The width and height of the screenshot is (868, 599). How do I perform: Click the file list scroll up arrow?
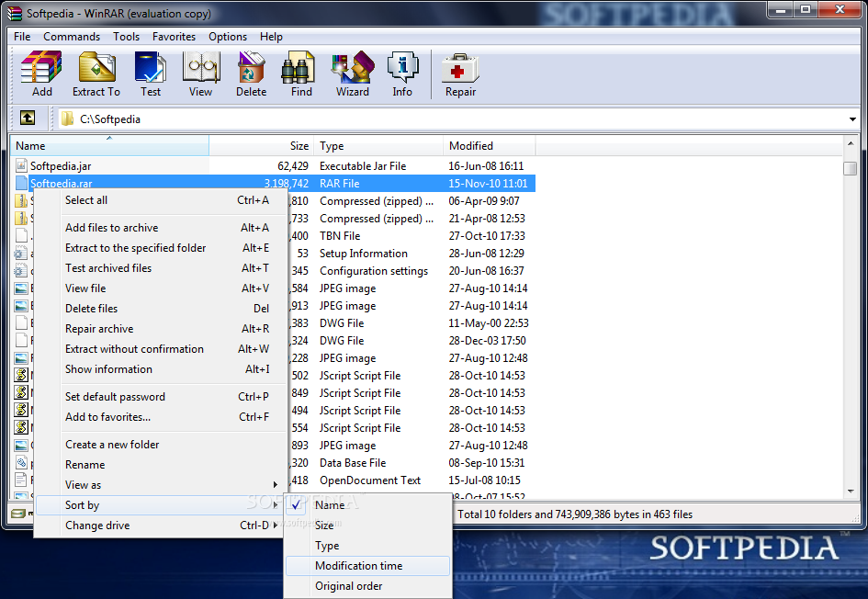point(851,144)
